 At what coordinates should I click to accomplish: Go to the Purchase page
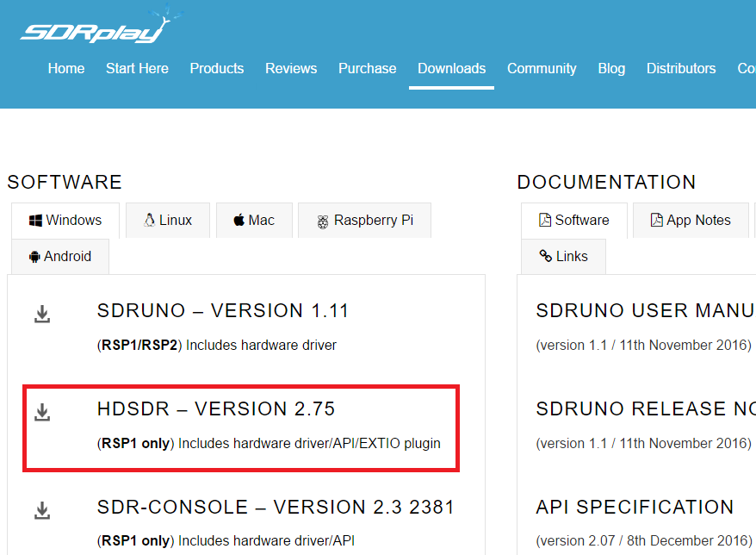click(368, 69)
